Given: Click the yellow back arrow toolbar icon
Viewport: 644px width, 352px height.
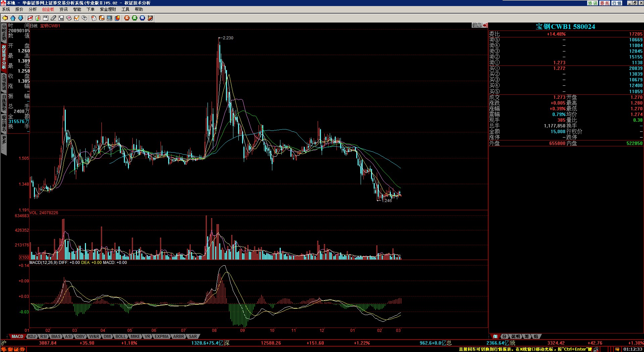Looking at the screenshot, I should pos(5,18).
